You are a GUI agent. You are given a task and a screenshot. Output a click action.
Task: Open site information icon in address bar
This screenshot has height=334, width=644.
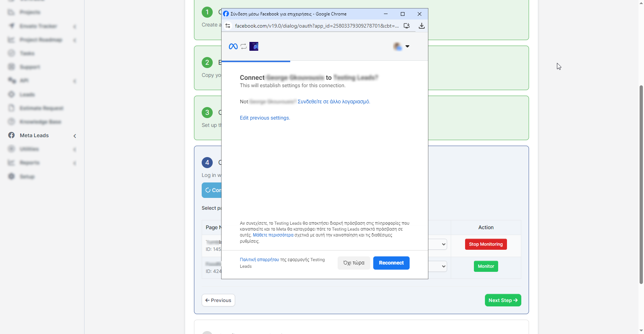tap(228, 26)
